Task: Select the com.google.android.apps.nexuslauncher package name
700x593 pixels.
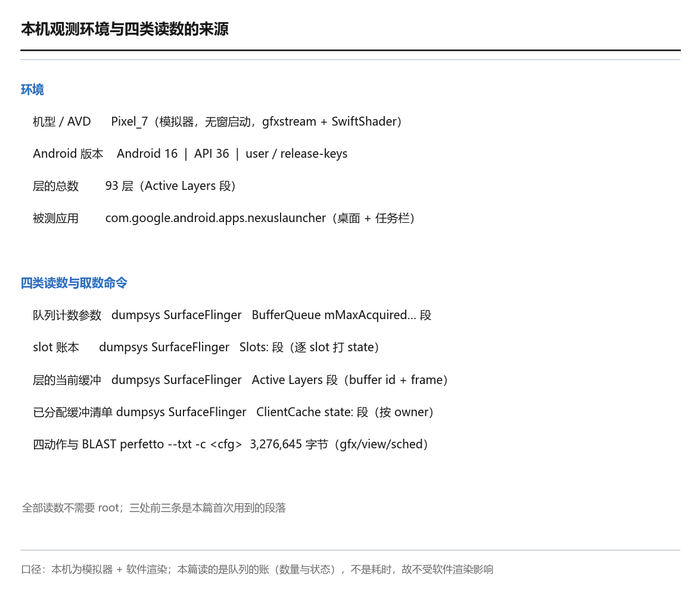Action: (216, 218)
